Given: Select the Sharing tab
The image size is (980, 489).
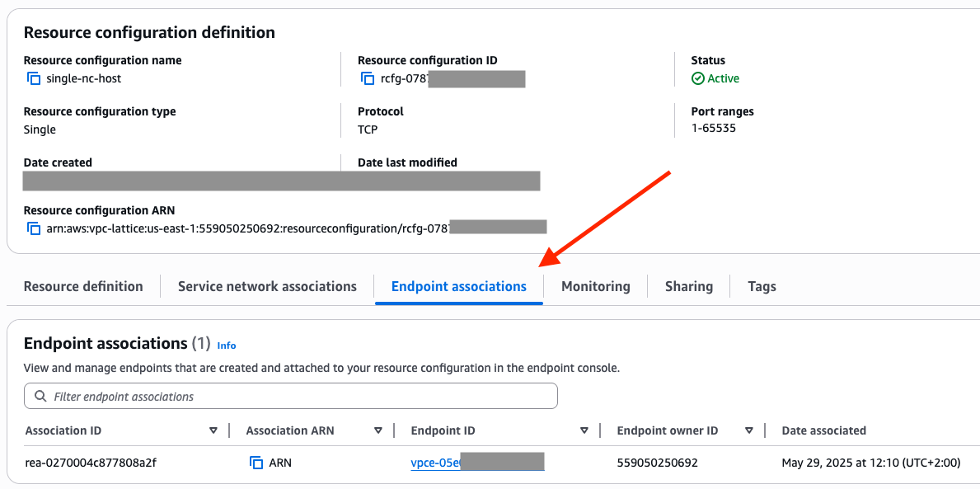Looking at the screenshot, I should point(689,287).
